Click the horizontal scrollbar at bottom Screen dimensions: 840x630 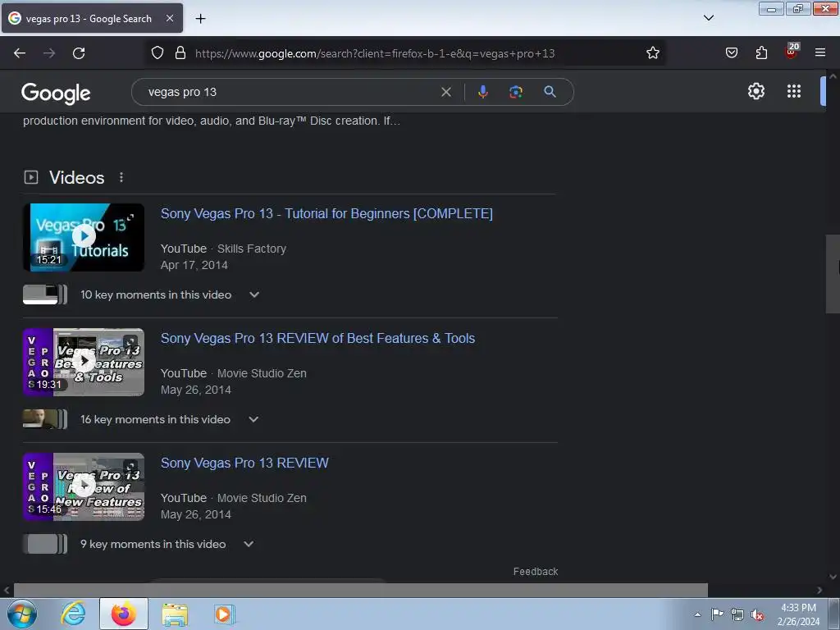[361, 591]
